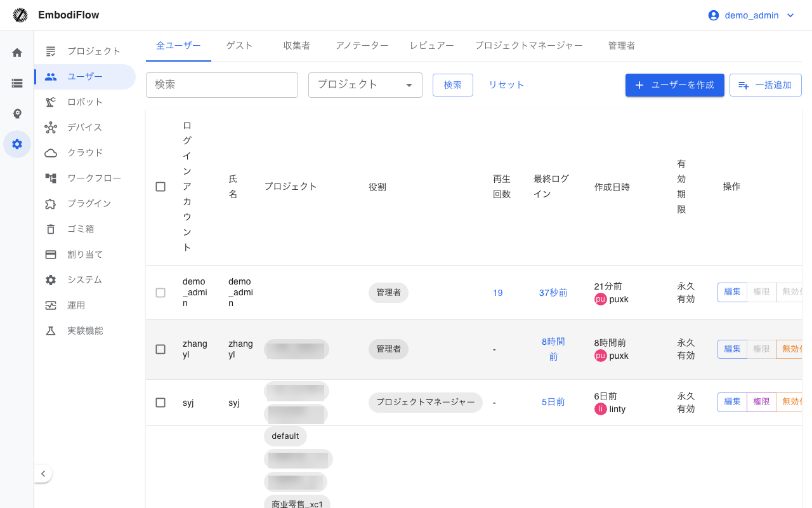
Task: Click the デバイス hub icon
Action: (x=51, y=127)
